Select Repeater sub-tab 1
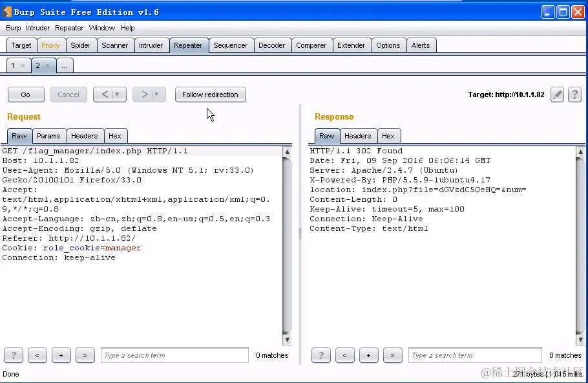This screenshot has width=588, height=383. point(13,66)
